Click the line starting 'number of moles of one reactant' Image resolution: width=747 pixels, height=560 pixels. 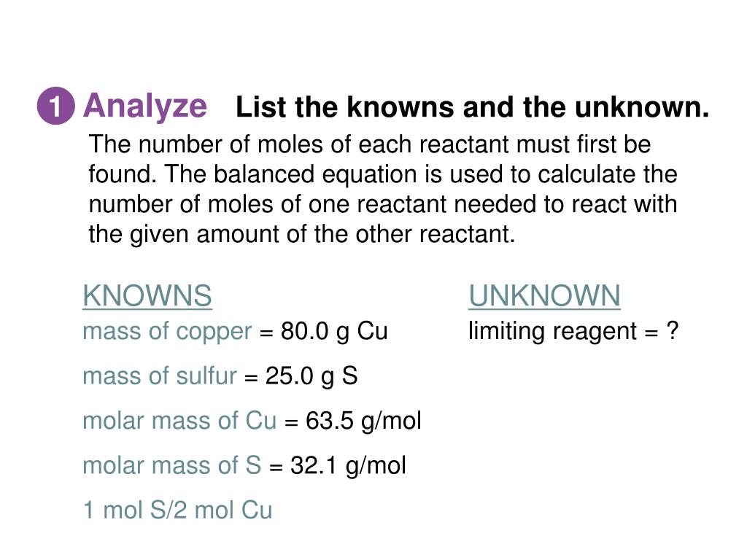point(383,204)
